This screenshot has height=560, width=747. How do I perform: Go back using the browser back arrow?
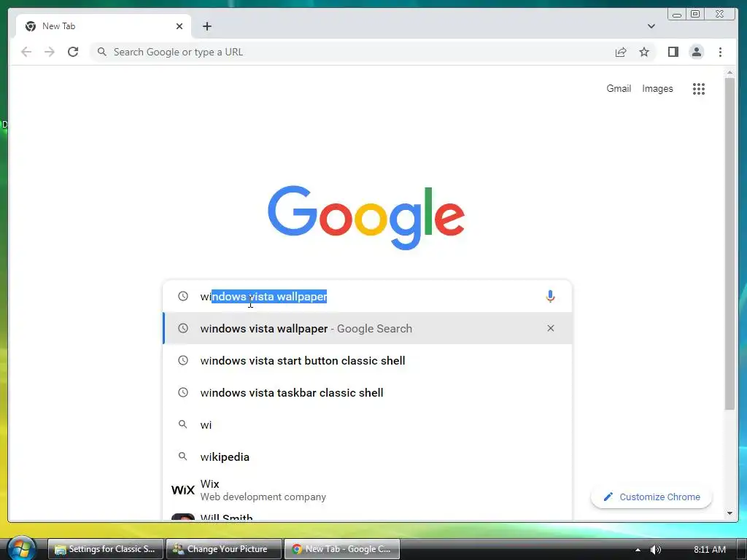pos(26,52)
